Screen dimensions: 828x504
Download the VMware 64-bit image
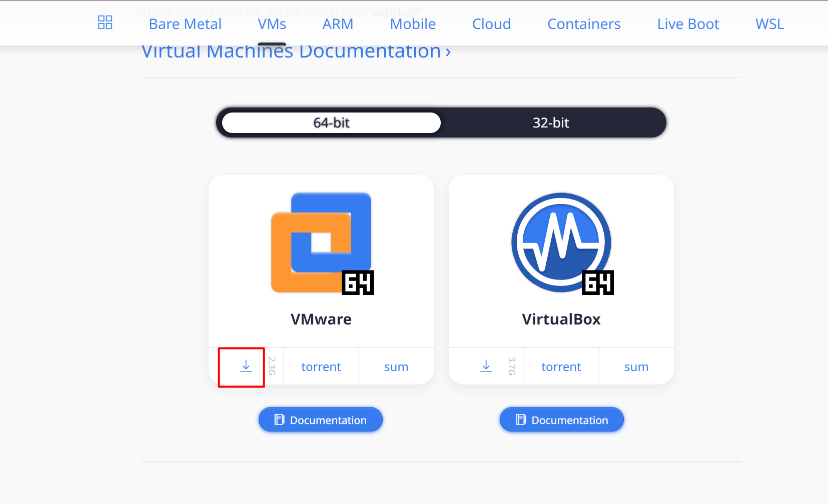(x=246, y=366)
